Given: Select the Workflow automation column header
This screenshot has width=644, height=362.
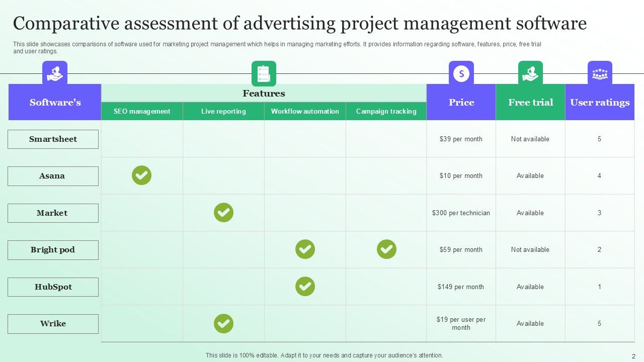Looking at the screenshot, I should point(305,111).
